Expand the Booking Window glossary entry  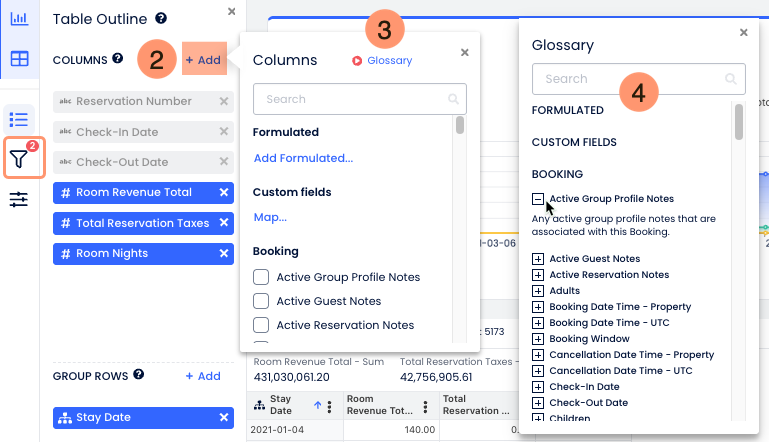point(538,339)
